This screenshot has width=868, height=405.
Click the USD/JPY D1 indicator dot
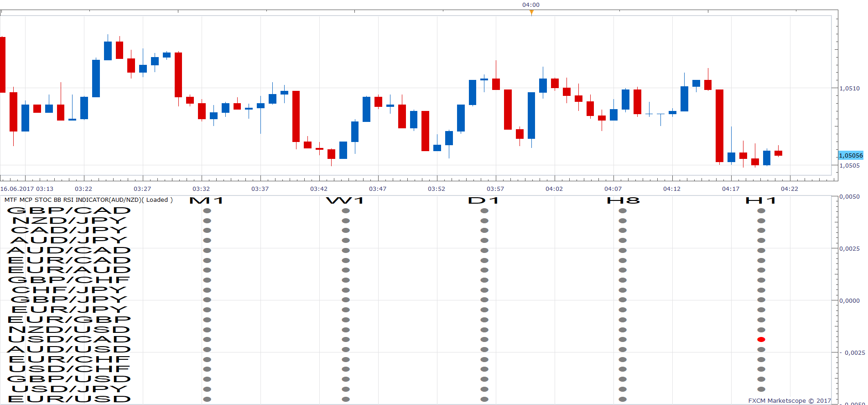click(484, 389)
